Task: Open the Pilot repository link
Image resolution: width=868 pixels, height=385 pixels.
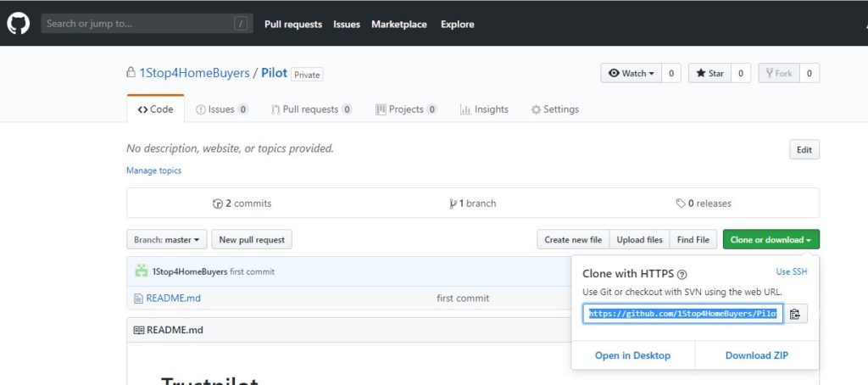Action: (x=274, y=73)
